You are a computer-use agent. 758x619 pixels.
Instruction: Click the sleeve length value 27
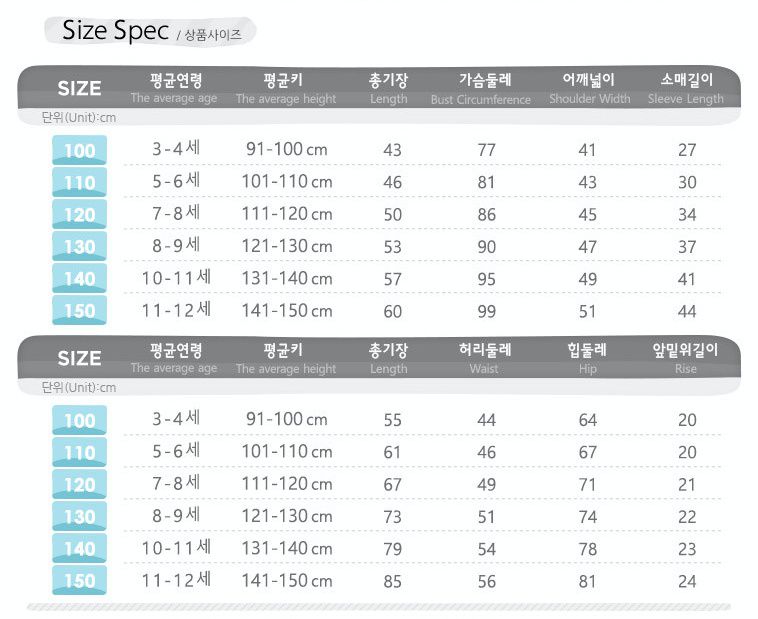tap(687, 150)
